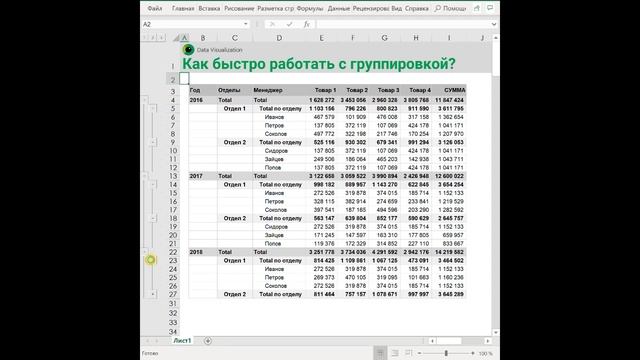Collapse Отдел 2 group at row 9

pyautogui.click(x=153, y=142)
